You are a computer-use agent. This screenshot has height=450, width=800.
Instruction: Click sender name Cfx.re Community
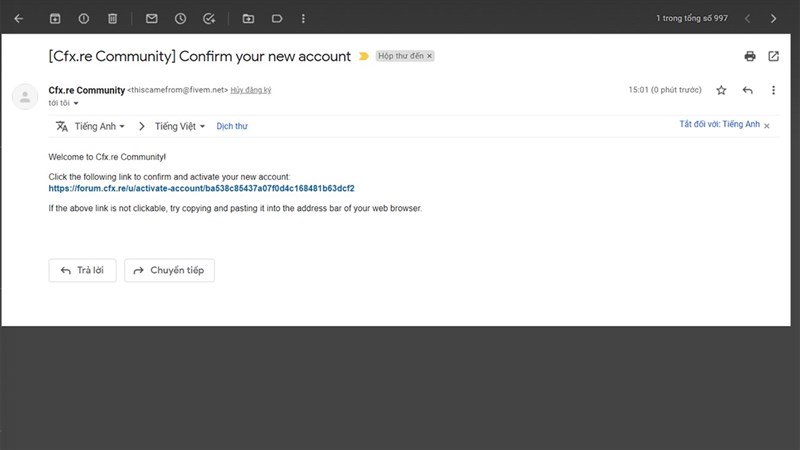point(87,90)
